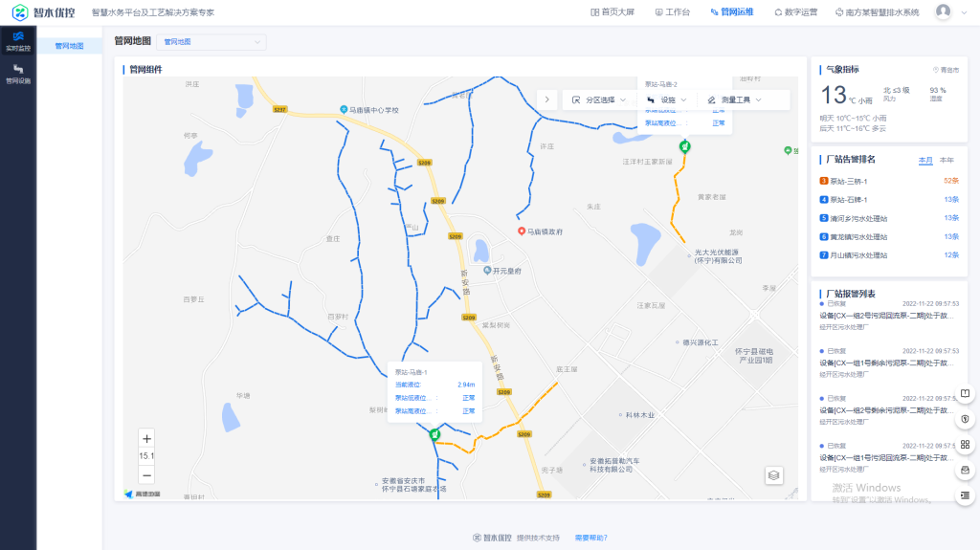Click the 泵站高液位 link in 泵站-马庙-1 popup

coord(412,411)
